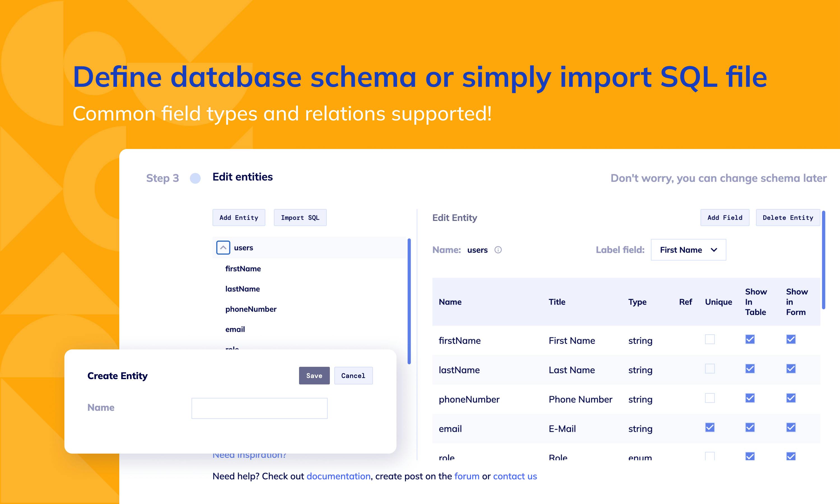Click the Step 3 indicator dot
This screenshot has height=504, width=840.
click(195, 178)
